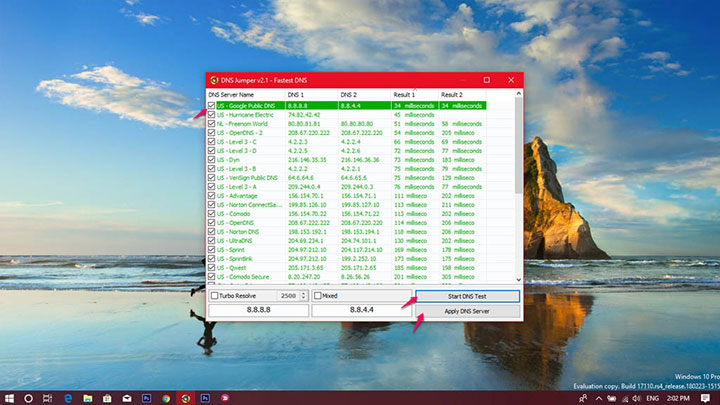The image size is (720, 405).
Task: Click the DNS list vertical scrollbar thumb
Action: click(x=518, y=145)
